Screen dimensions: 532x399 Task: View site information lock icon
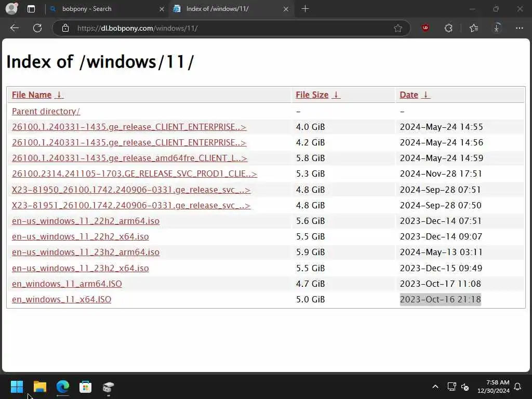65,28
